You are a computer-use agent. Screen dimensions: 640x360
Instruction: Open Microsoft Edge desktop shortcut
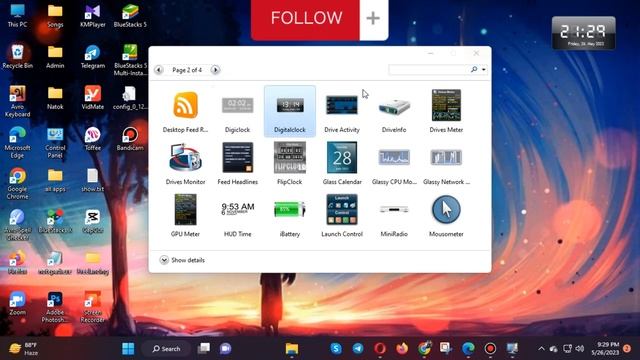[18, 143]
